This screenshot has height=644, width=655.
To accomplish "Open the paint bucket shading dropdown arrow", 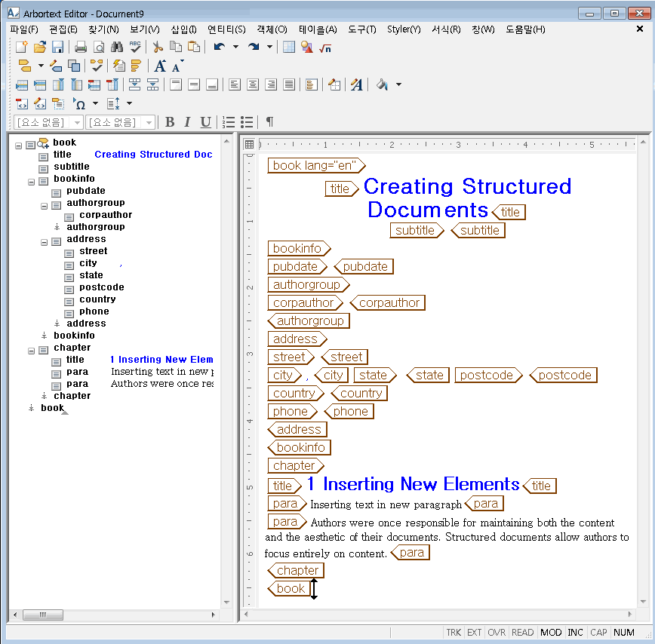I will click(399, 84).
